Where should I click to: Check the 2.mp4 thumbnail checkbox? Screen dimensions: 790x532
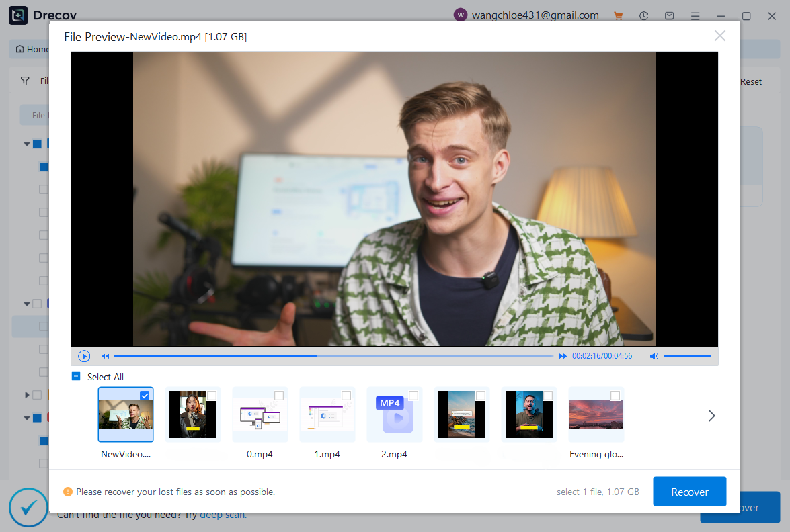coord(413,396)
